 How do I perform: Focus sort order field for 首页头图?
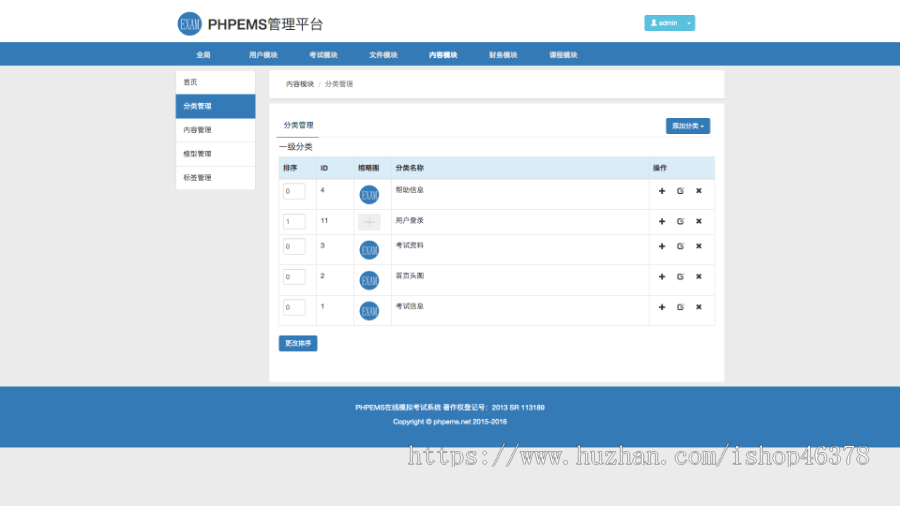(294, 277)
